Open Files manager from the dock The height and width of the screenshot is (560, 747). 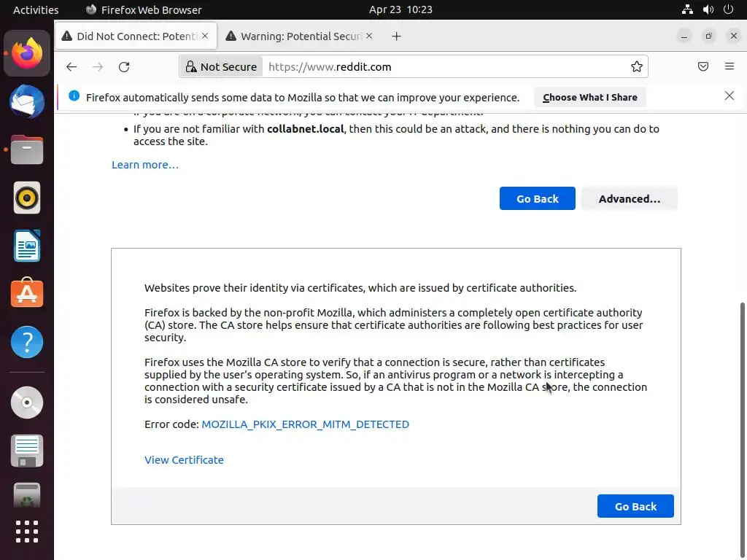[27, 150]
